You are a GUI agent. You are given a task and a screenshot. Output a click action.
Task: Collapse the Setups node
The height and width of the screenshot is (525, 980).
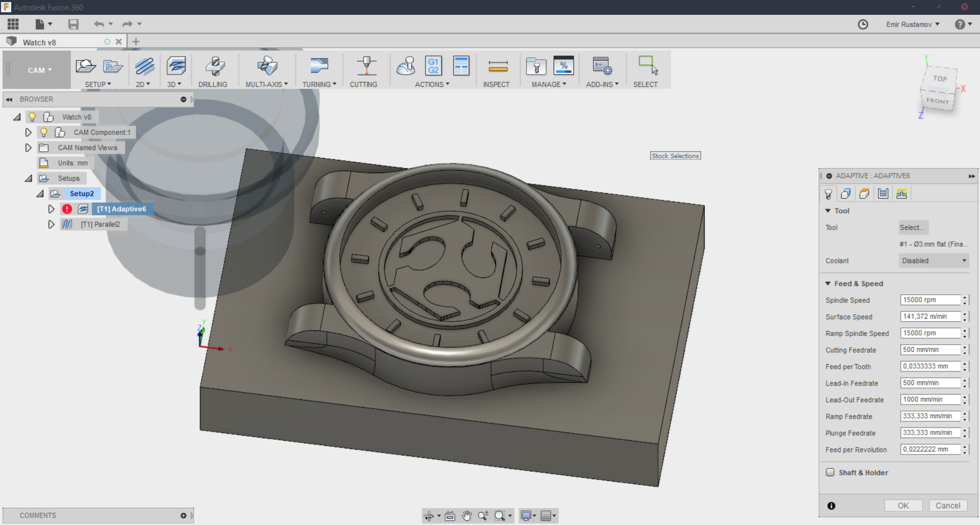tap(29, 178)
